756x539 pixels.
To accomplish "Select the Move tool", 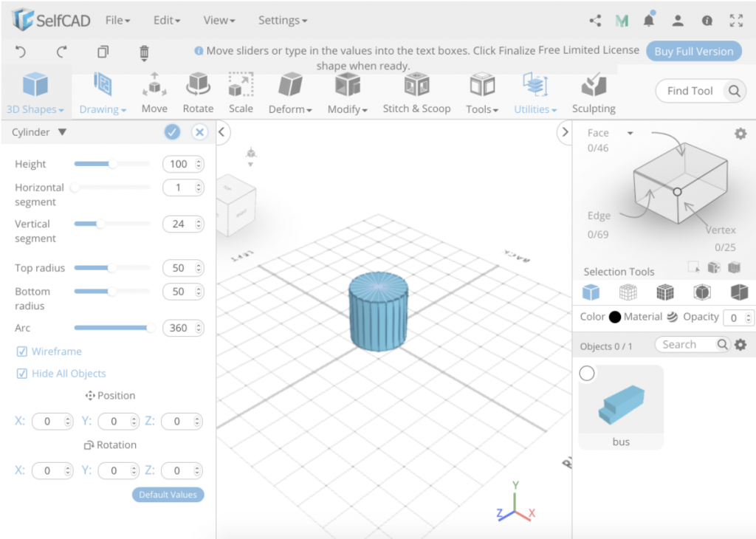I will (x=154, y=92).
